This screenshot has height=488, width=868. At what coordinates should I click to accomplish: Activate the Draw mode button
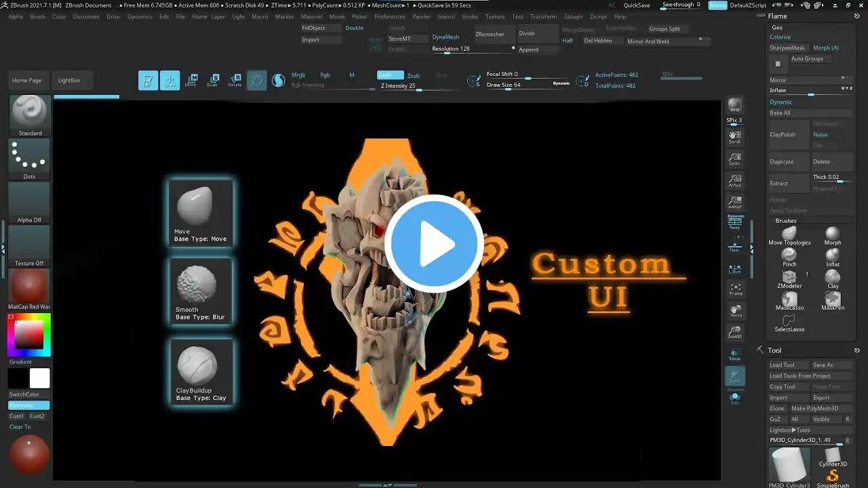170,81
